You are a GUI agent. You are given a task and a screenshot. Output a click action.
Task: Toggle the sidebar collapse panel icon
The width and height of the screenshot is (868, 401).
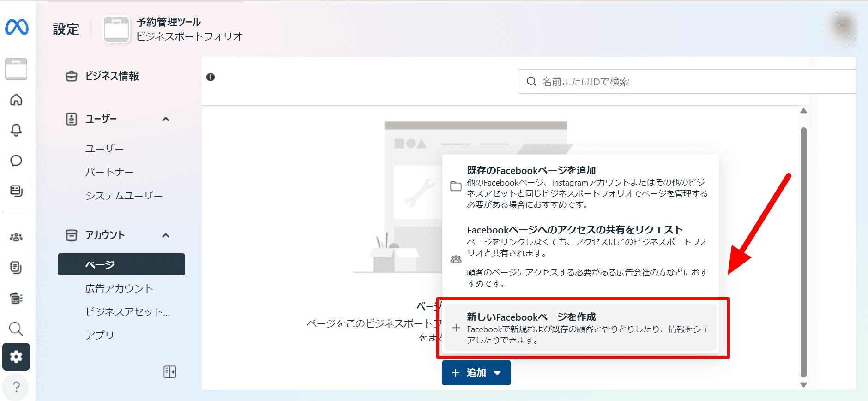coord(170,372)
